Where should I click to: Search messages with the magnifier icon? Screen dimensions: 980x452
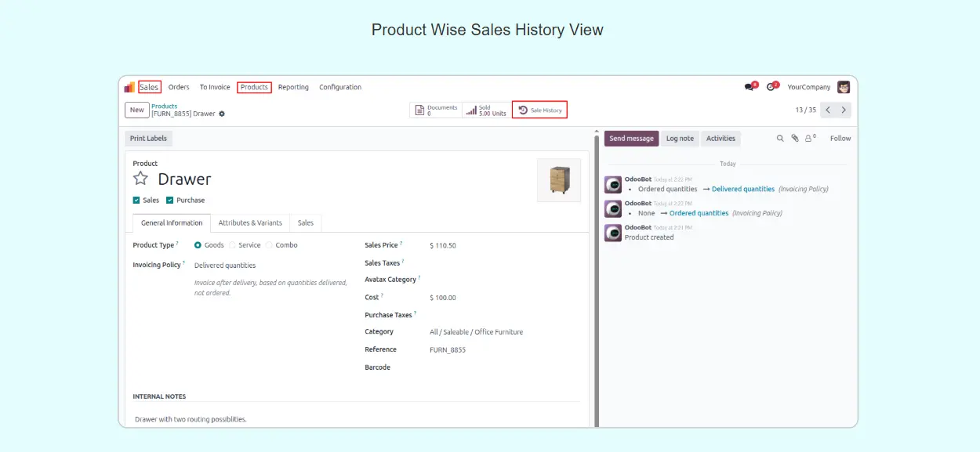[x=780, y=139]
